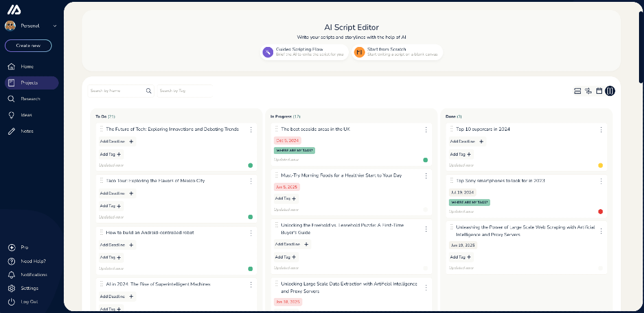Image resolution: width=644 pixels, height=313 pixels.
Task: Open options for Top 10 supercars card
Action: [x=601, y=130]
